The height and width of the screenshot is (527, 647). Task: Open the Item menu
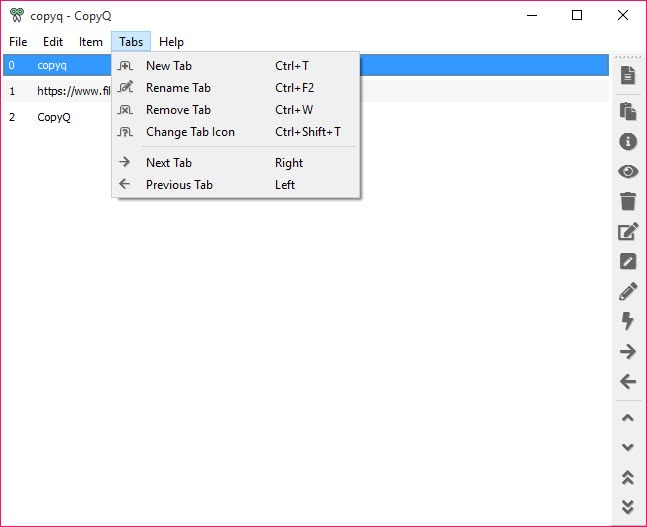click(91, 42)
